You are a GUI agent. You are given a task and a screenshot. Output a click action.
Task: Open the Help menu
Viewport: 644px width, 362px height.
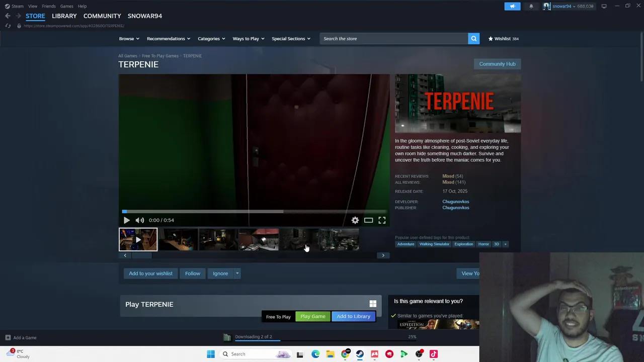[82, 6]
